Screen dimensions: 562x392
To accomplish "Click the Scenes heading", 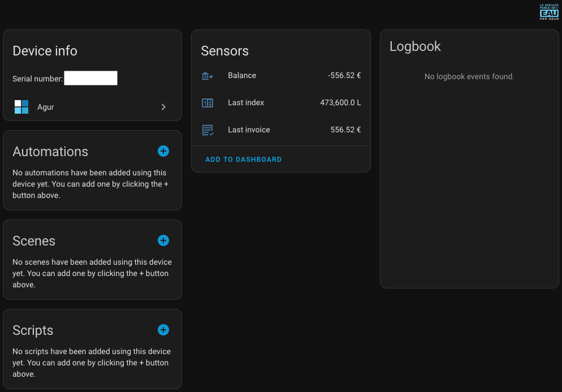I will pos(34,241).
